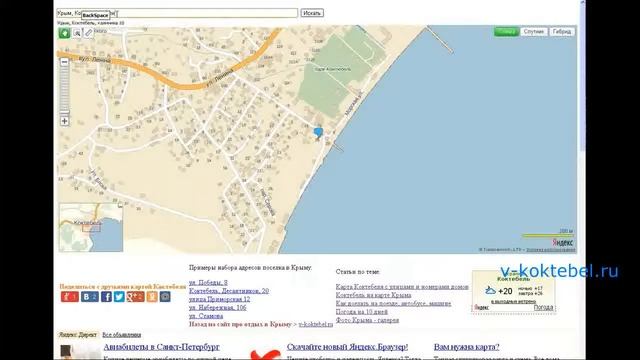
Task: Open ул. Набережная, 106 link
Action: tap(218, 307)
